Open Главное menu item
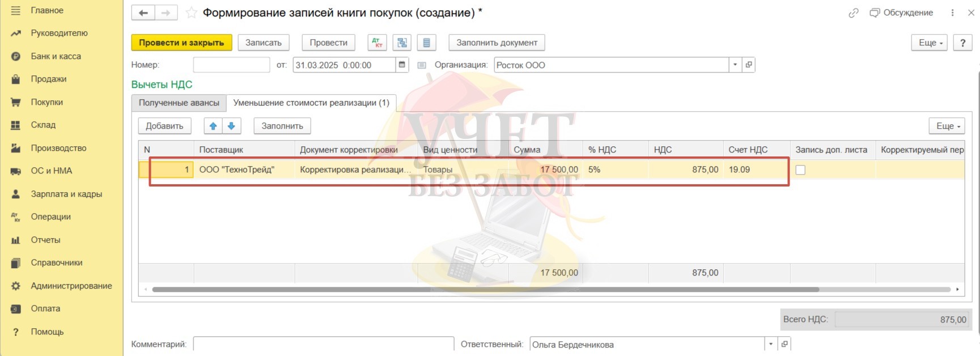 [47, 10]
